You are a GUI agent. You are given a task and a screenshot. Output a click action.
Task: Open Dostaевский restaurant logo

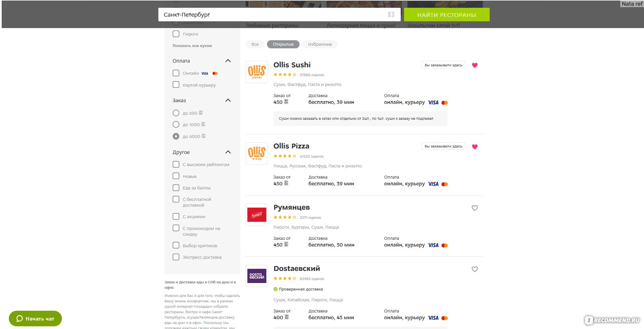pos(257,276)
